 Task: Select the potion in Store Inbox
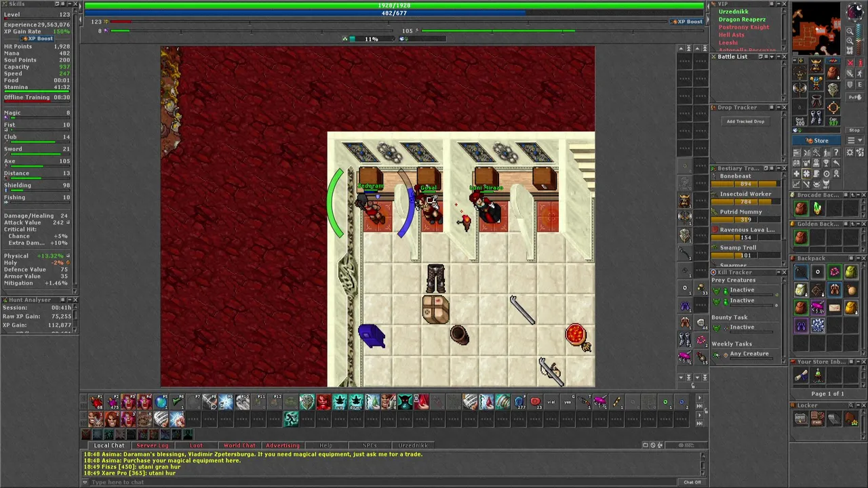click(x=818, y=375)
